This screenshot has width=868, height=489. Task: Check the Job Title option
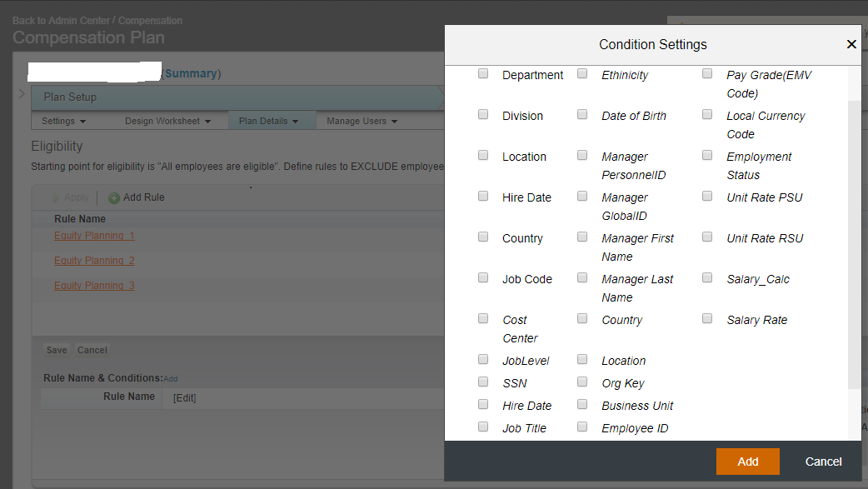click(483, 427)
